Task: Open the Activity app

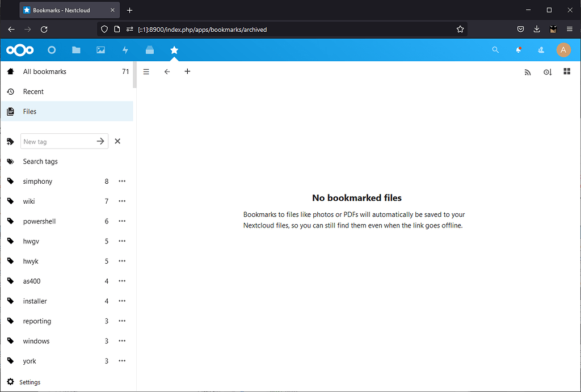Action: [125, 50]
